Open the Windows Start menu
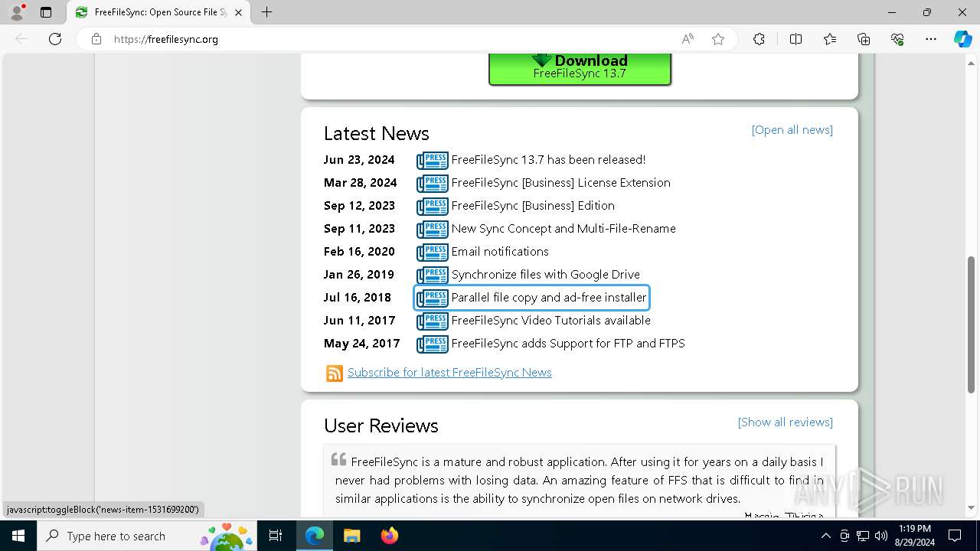 (18, 536)
